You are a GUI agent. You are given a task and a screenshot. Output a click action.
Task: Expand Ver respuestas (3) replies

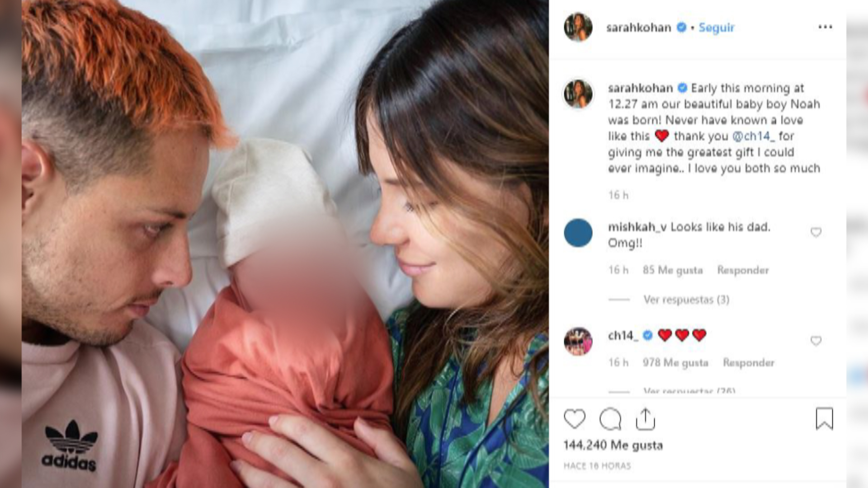pyautogui.click(x=686, y=300)
